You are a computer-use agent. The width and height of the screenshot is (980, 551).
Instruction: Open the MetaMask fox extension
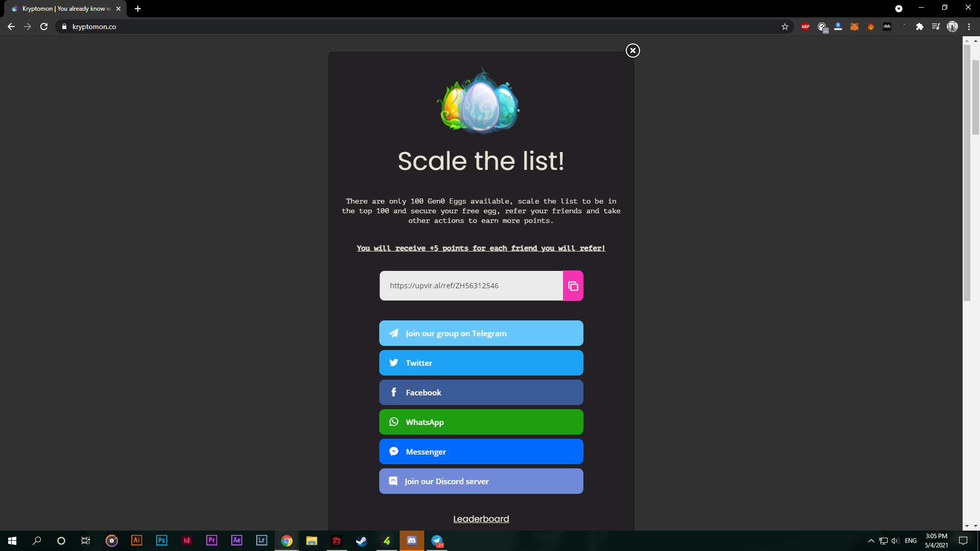(x=854, y=27)
